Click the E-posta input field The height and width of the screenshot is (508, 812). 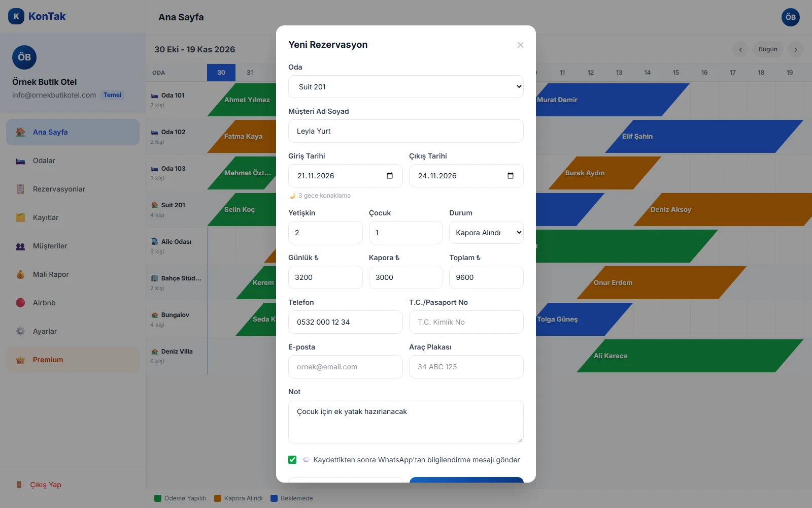[x=346, y=367]
